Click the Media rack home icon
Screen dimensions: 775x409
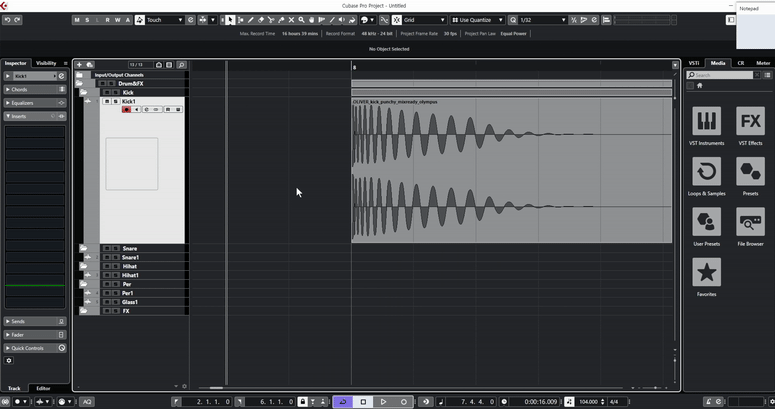click(699, 86)
